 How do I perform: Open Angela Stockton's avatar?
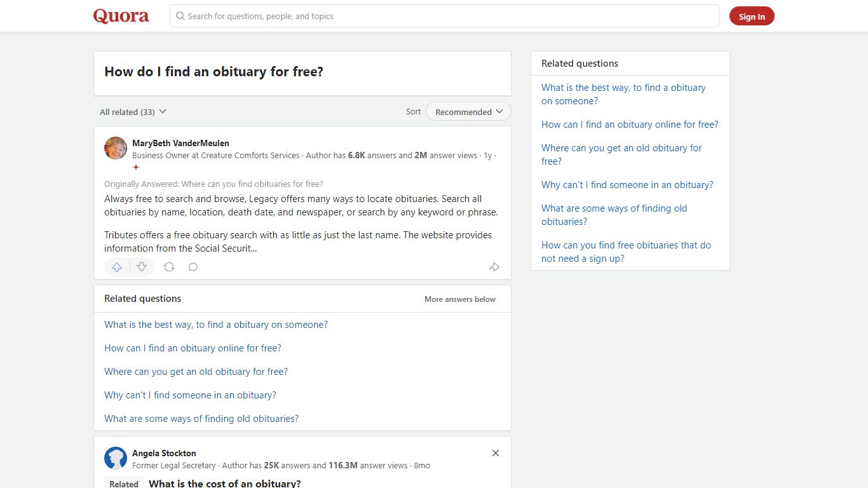pyautogui.click(x=116, y=458)
